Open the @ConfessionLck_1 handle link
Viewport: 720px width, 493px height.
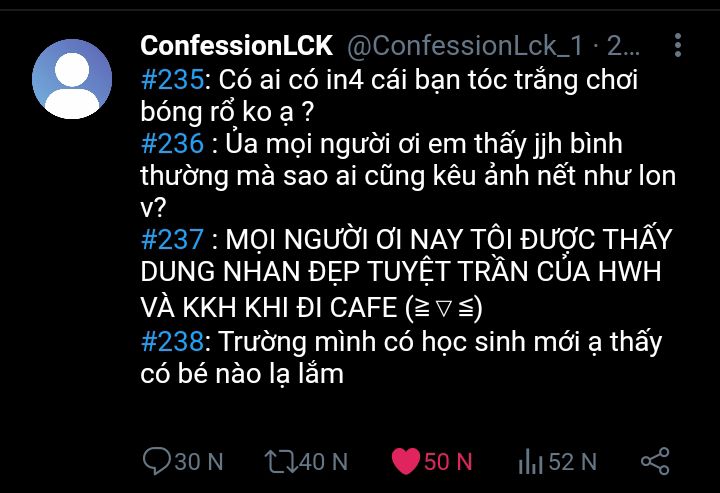(x=465, y=46)
